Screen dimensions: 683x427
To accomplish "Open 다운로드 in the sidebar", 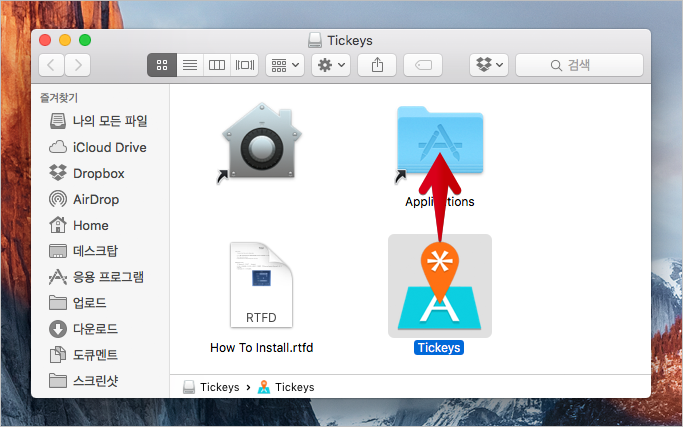I will tap(83, 329).
